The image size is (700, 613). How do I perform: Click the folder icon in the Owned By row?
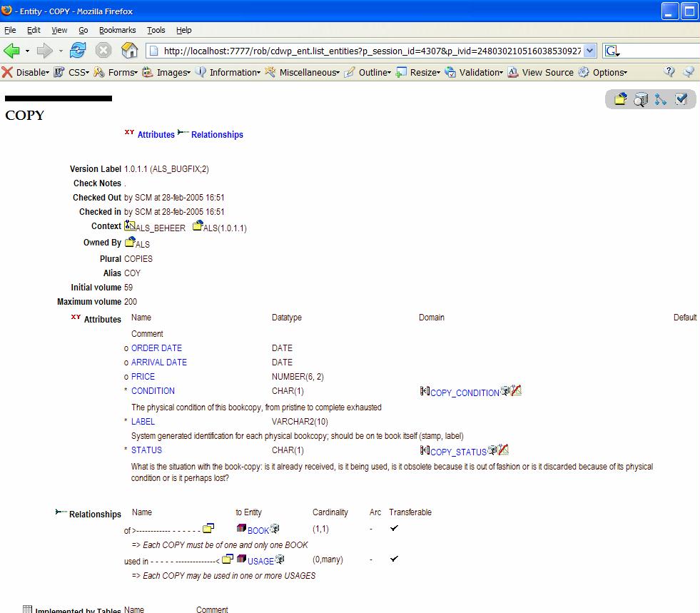(x=130, y=241)
